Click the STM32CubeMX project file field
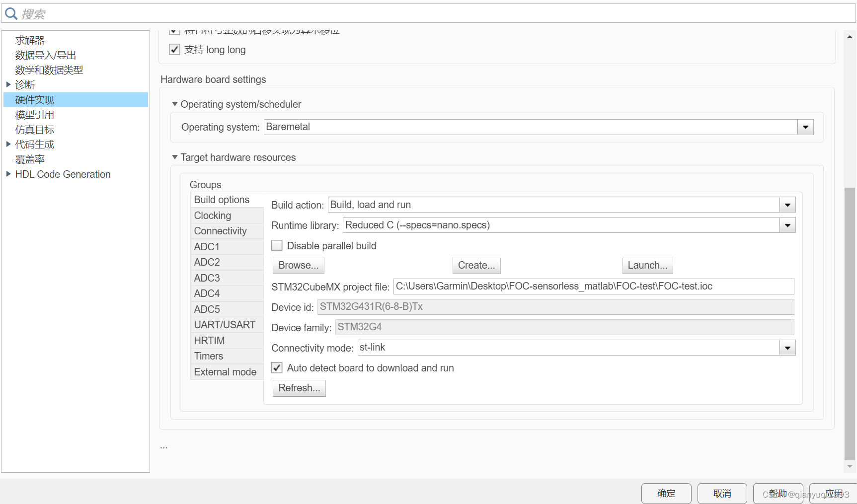857x504 pixels. pyautogui.click(x=593, y=287)
